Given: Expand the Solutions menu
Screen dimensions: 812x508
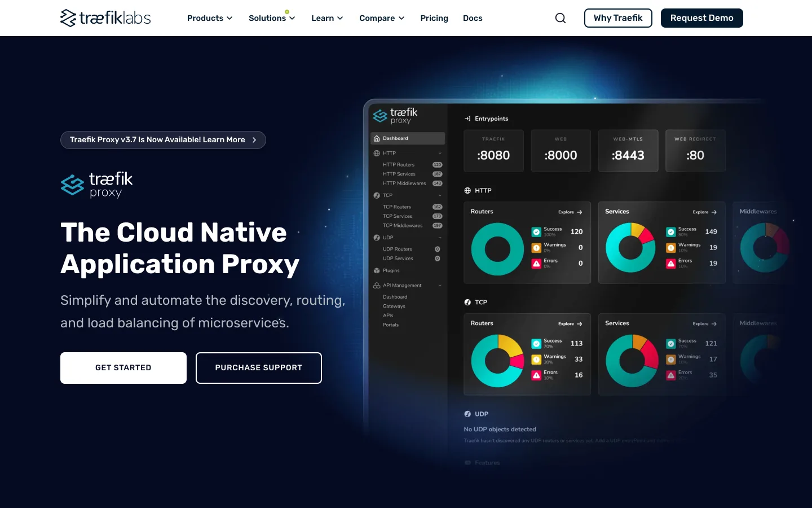Looking at the screenshot, I should (x=272, y=18).
